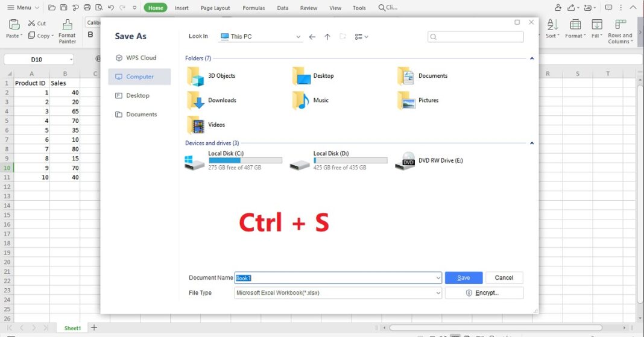Open the 3D Objects folder
Viewport: 644px width, 337px height.
coord(212,77)
